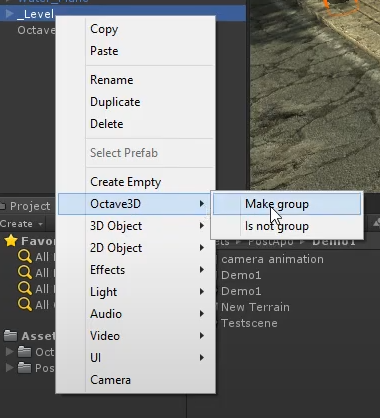The height and width of the screenshot is (418, 380).
Task: Expand arrow beside Light entry
Action: [202, 292]
